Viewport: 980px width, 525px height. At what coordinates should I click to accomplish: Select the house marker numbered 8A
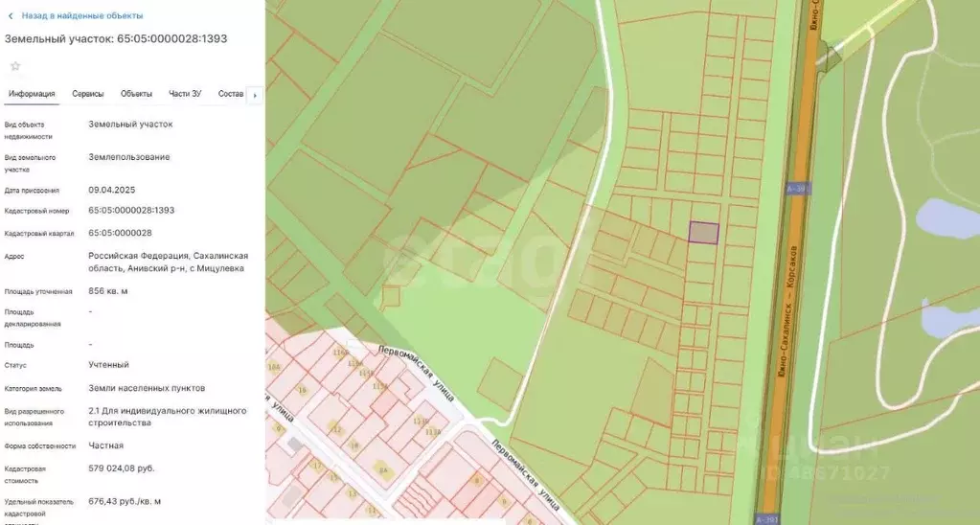382,469
